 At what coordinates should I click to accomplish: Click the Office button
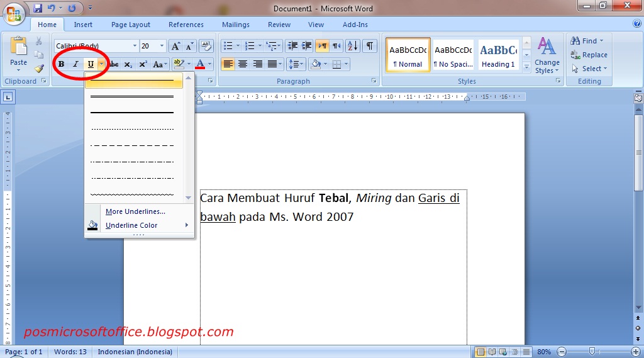14,14
